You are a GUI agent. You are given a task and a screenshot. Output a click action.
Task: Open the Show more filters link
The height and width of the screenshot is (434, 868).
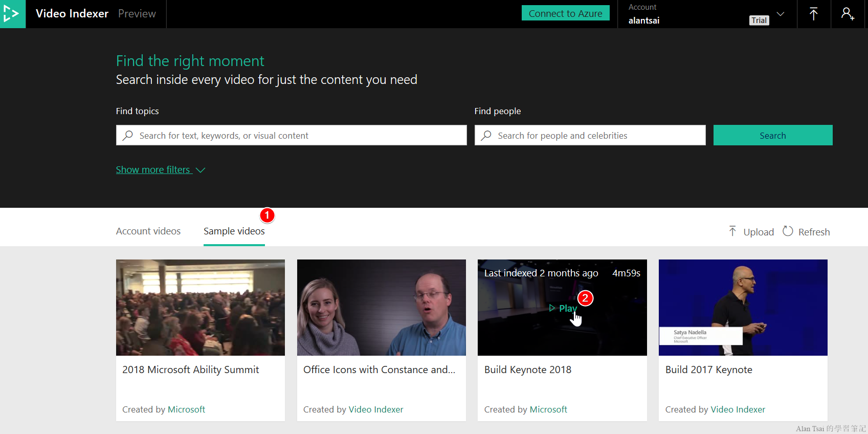(x=153, y=169)
